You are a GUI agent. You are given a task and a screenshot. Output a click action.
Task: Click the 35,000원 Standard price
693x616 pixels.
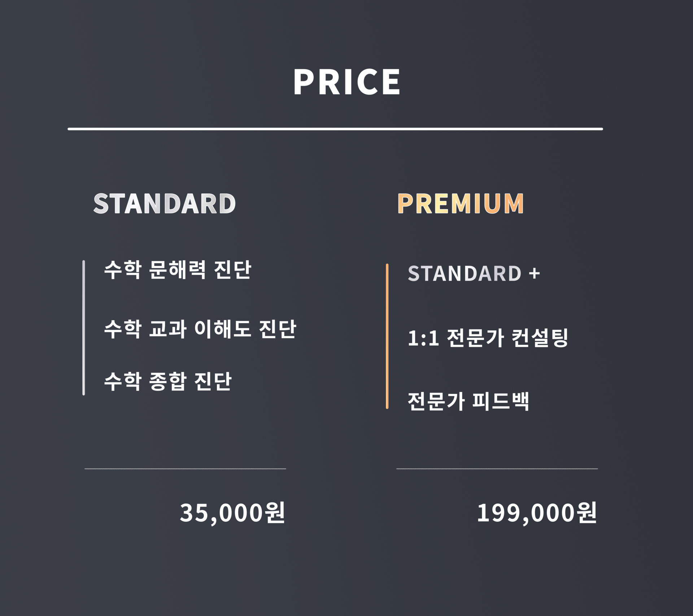click(x=232, y=513)
